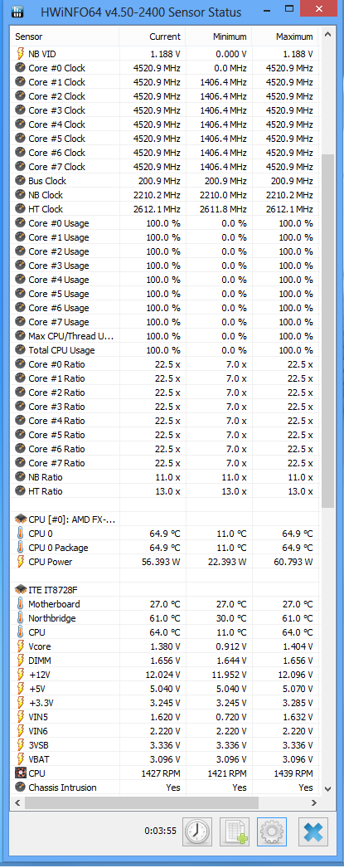Click the HWiNFO64 title bar app icon
This screenshot has height=868, width=344.
pos(17,12)
